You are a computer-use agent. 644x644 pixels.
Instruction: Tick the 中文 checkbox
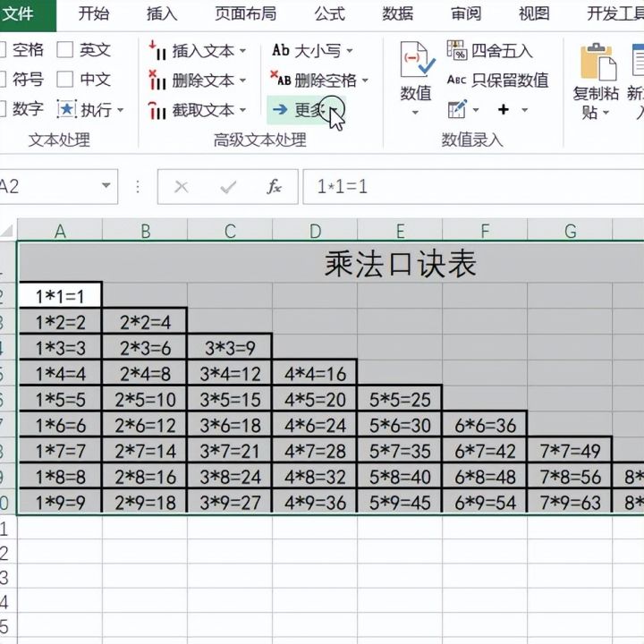tap(65, 80)
